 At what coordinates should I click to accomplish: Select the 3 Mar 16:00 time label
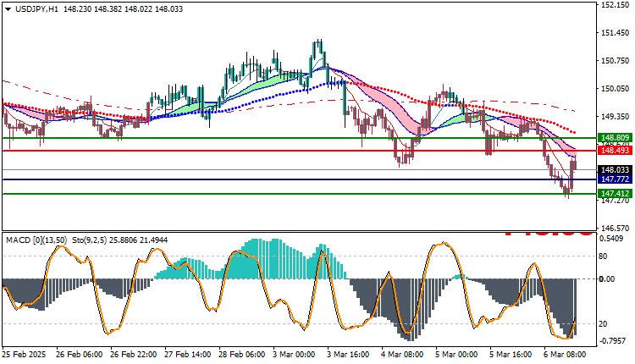348,355
